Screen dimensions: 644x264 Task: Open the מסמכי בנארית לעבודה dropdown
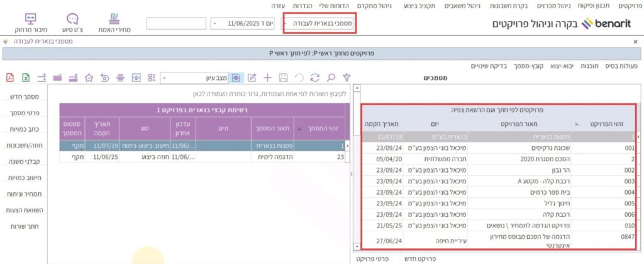tap(287, 23)
